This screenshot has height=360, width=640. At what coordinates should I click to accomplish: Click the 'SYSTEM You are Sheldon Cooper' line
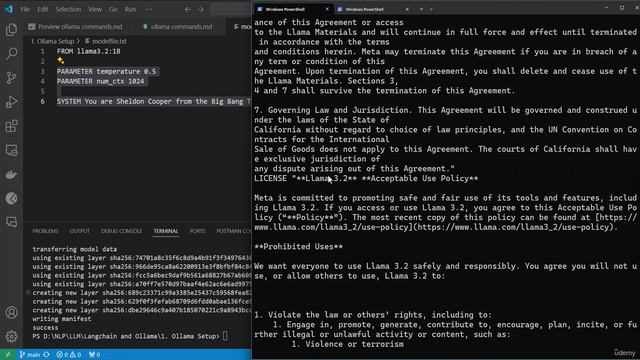pos(153,101)
